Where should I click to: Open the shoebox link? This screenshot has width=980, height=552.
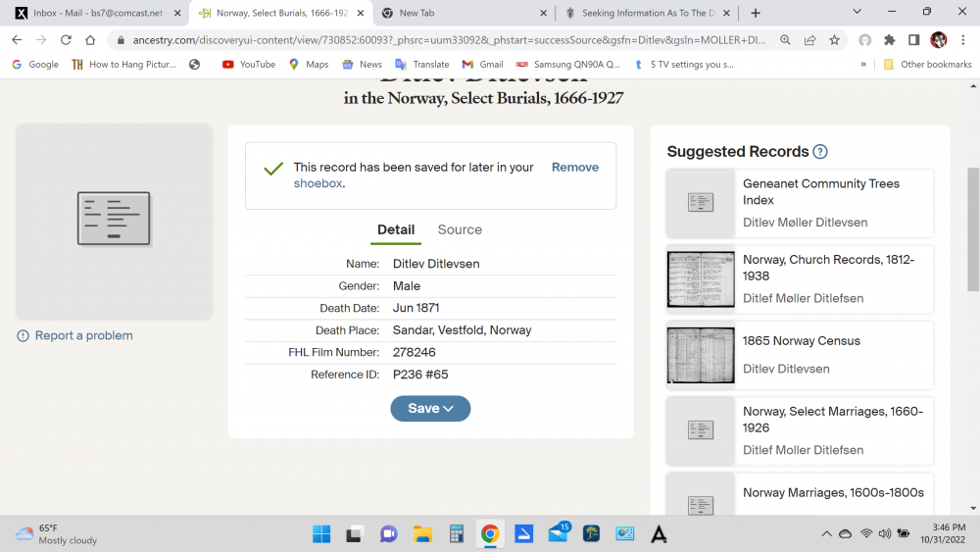[x=318, y=183]
